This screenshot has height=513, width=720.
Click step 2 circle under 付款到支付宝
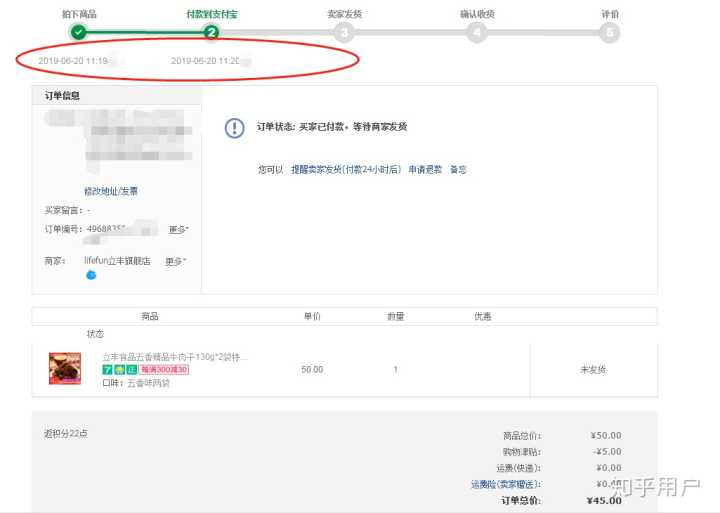click(x=211, y=32)
